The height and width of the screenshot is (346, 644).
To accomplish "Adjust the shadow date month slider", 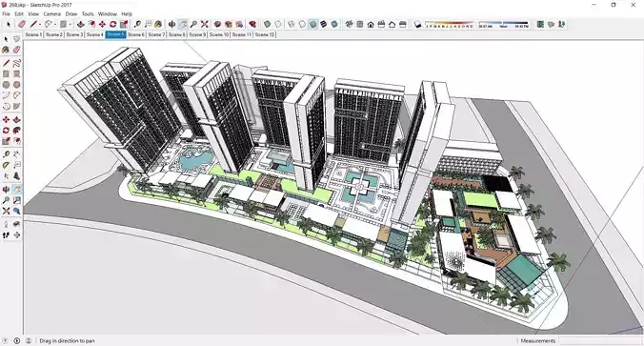I will pyautogui.click(x=450, y=24).
